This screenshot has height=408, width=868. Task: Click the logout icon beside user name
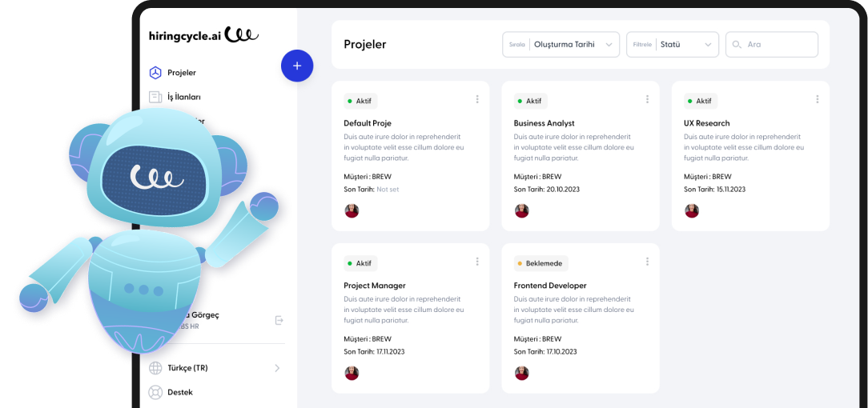tap(279, 320)
